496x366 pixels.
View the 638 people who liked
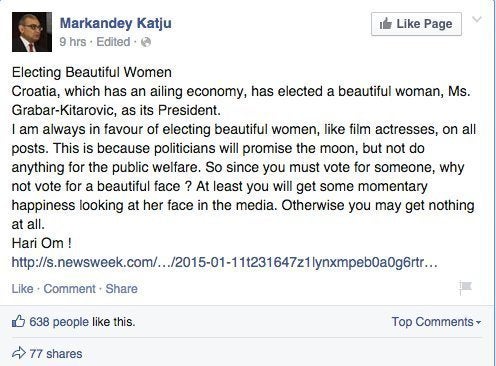[59, 322]
